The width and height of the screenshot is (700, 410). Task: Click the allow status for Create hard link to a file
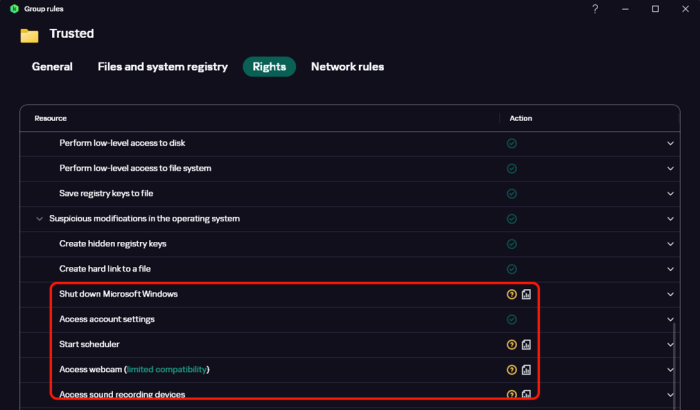coord(512,268)
